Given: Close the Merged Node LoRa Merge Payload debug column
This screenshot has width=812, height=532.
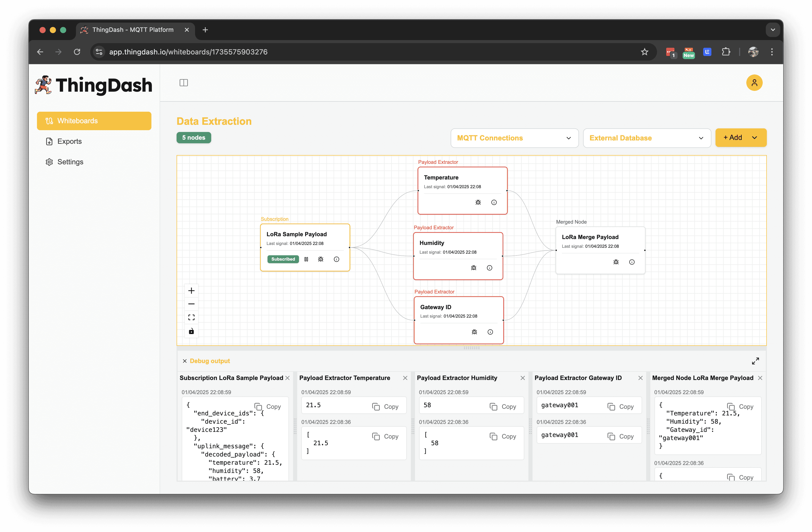Looking at the screenshot, I should (760, 378).
